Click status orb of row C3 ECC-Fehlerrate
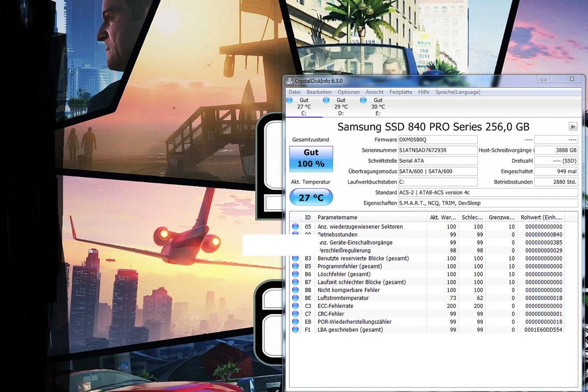 click(x=295, y=306)
